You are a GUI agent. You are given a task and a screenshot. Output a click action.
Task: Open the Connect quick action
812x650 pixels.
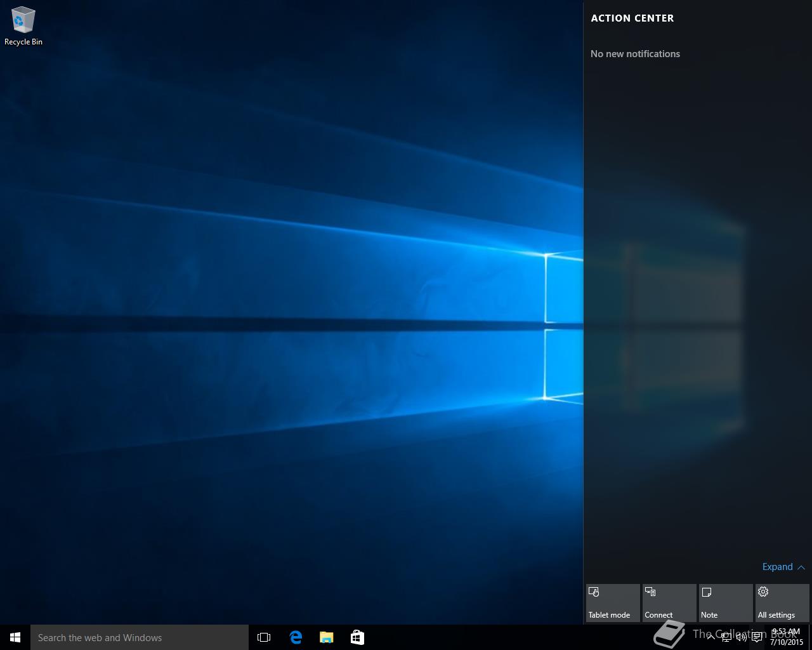coord(669,603)
